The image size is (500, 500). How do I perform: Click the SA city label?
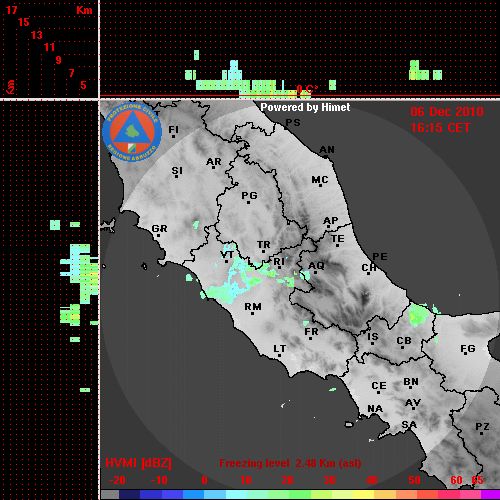click(409, 425)
